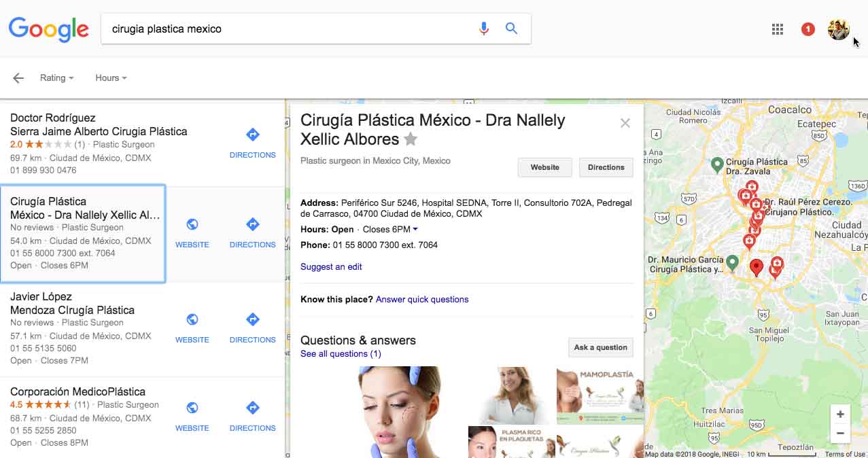Select Javier López Mendoza listing title
The image size is (868, 458).
[x=72, y=303]
